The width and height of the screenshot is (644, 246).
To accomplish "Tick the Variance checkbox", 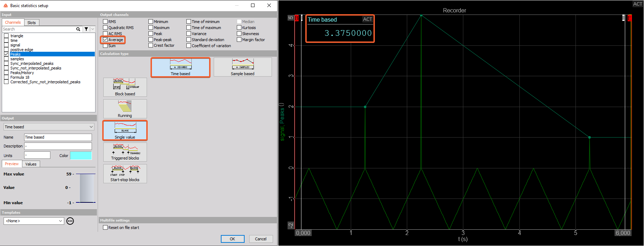I will pos(189,34).
